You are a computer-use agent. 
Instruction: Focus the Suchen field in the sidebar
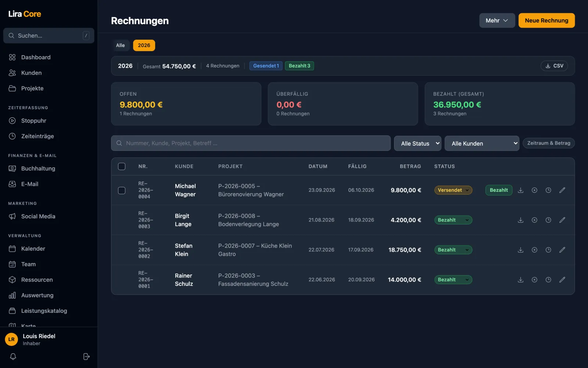coord(49,36)
